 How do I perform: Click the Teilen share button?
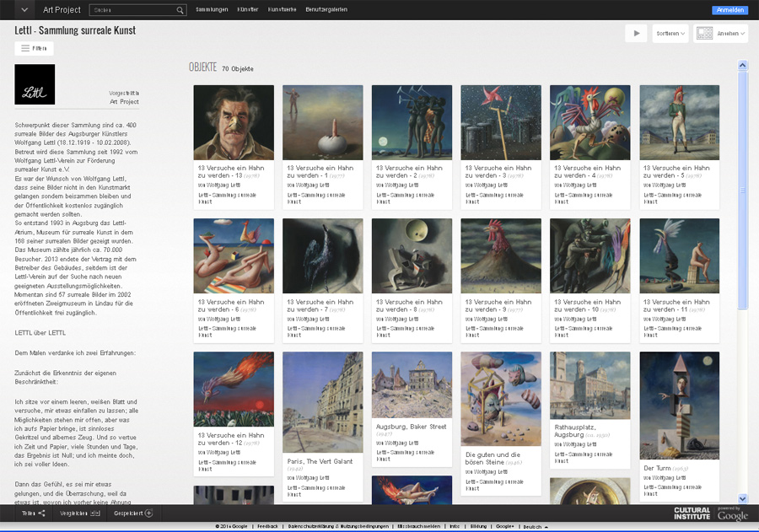pos(33,513)
